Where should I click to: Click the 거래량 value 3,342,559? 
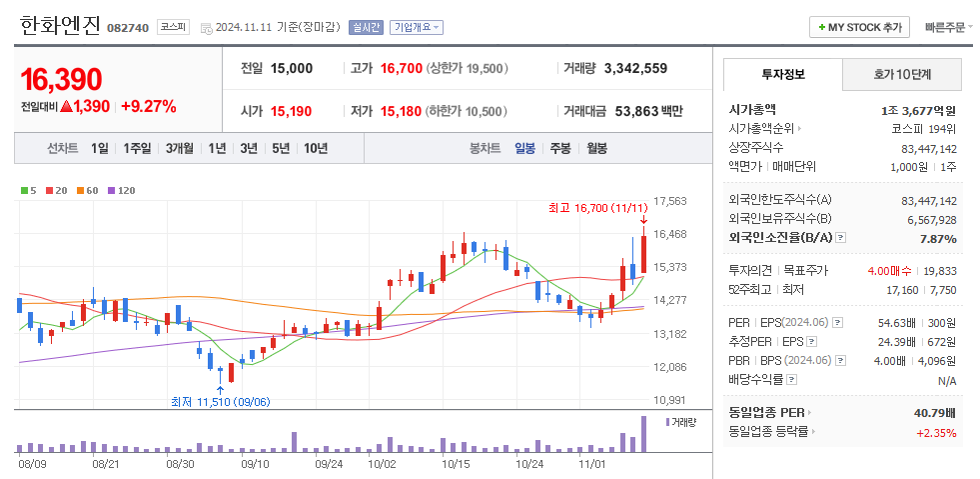(635, 69)
